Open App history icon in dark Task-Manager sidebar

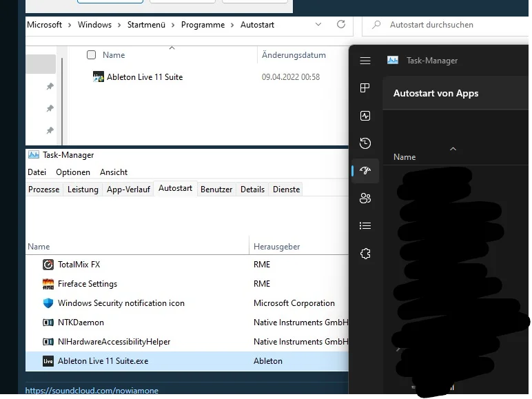365,143
